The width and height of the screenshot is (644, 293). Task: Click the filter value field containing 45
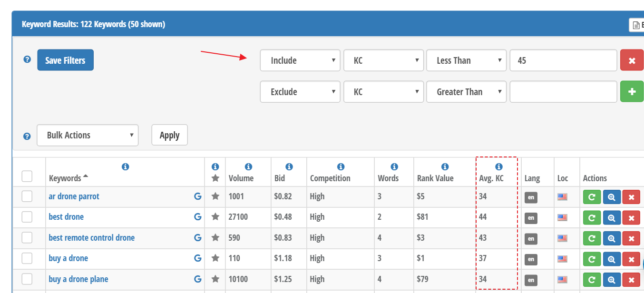(563, 60)
